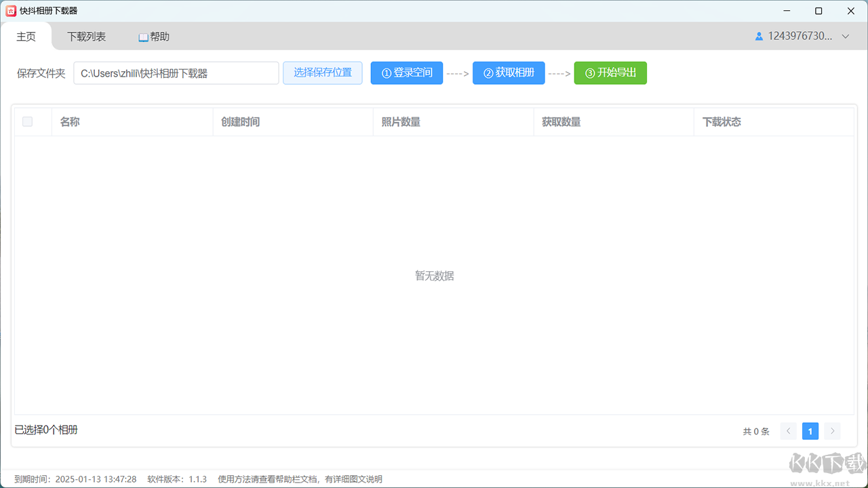Screen dimensions: 868x488
Task: Click the ③ 开始导出 green button
Action: (x=610, y=73)
